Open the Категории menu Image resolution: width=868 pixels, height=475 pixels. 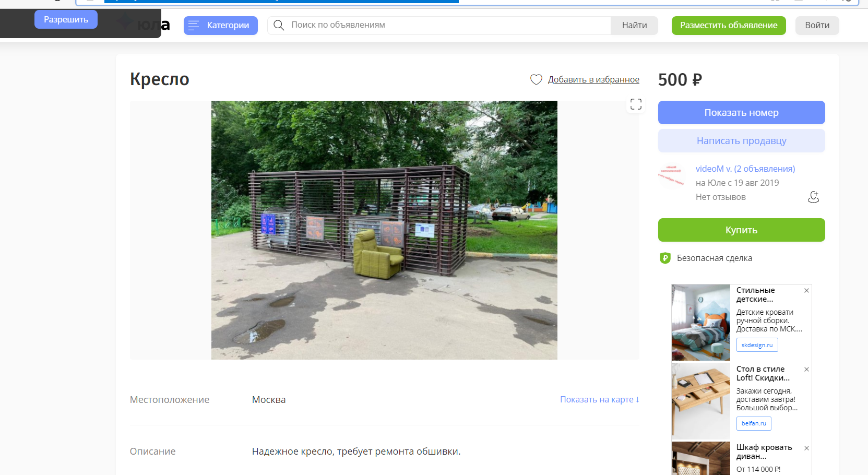pos(221,25)
